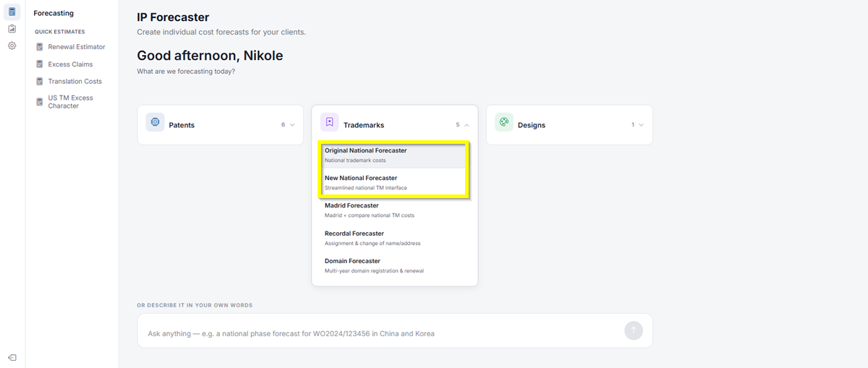Click the Patents card title
This screenshot has height=368, width=868.
click(182, 125)
